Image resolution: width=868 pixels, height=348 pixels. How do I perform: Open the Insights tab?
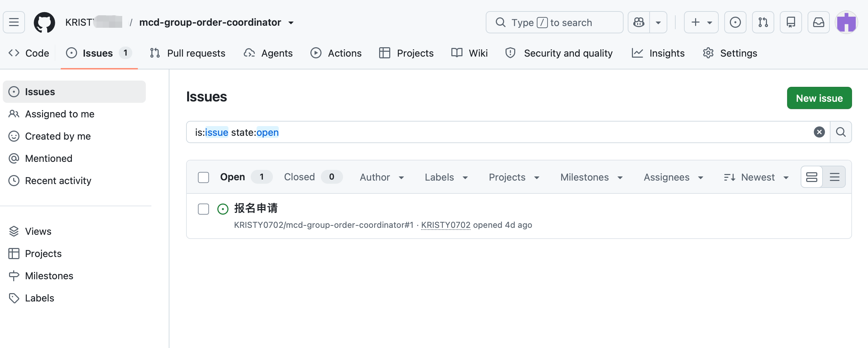pos(658,53)
